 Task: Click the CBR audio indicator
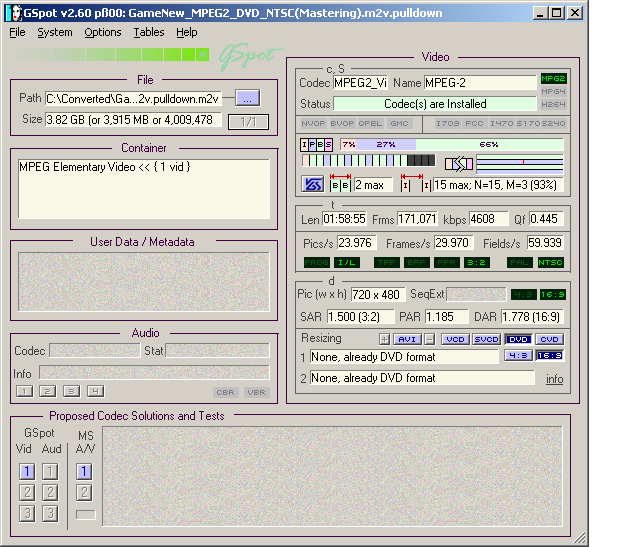[x=225, y=392]
